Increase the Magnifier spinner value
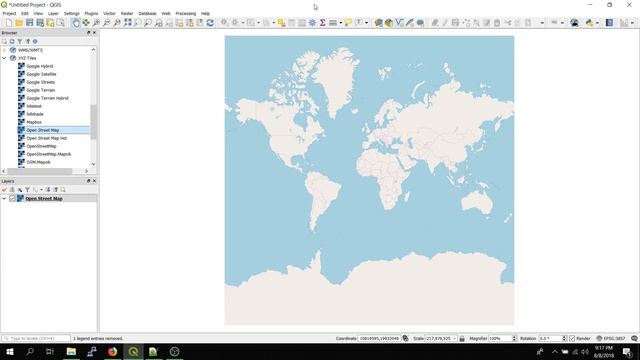The image size is (640, 360). pos(514,337)
